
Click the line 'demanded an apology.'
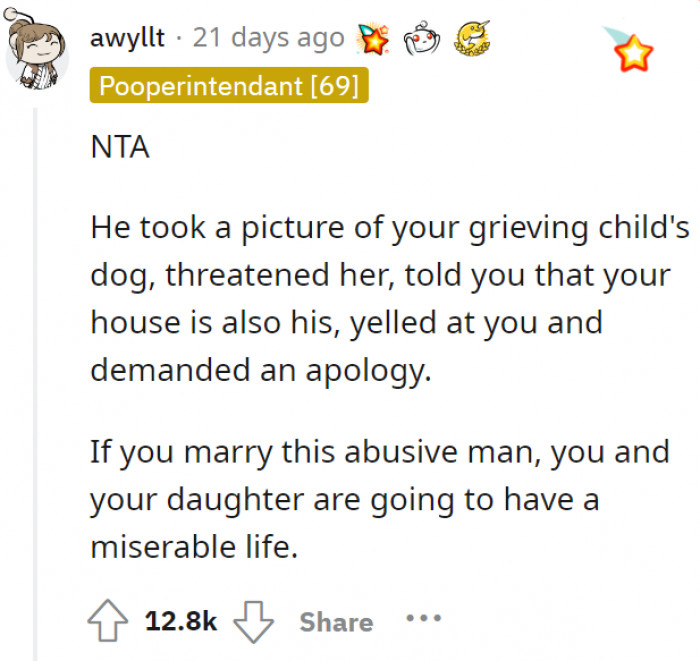[259, 369]
